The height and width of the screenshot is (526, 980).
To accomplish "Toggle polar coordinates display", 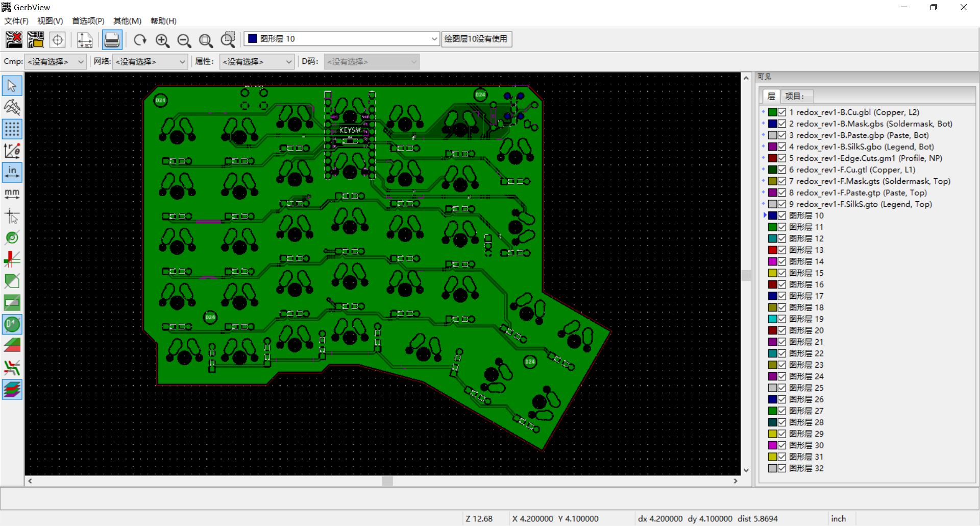I will pyautogui.click(x=12, y=151).
